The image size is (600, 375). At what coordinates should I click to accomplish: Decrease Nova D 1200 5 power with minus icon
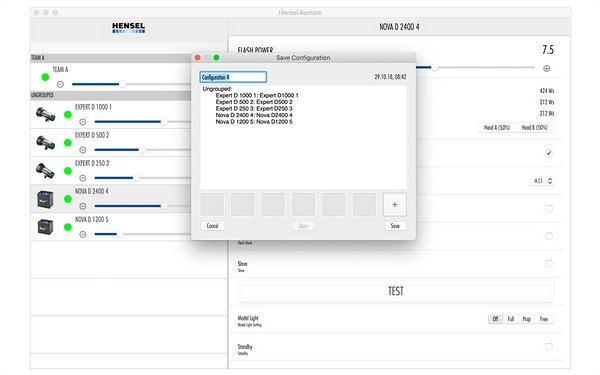pyautogui.click(x=83, y=234)
